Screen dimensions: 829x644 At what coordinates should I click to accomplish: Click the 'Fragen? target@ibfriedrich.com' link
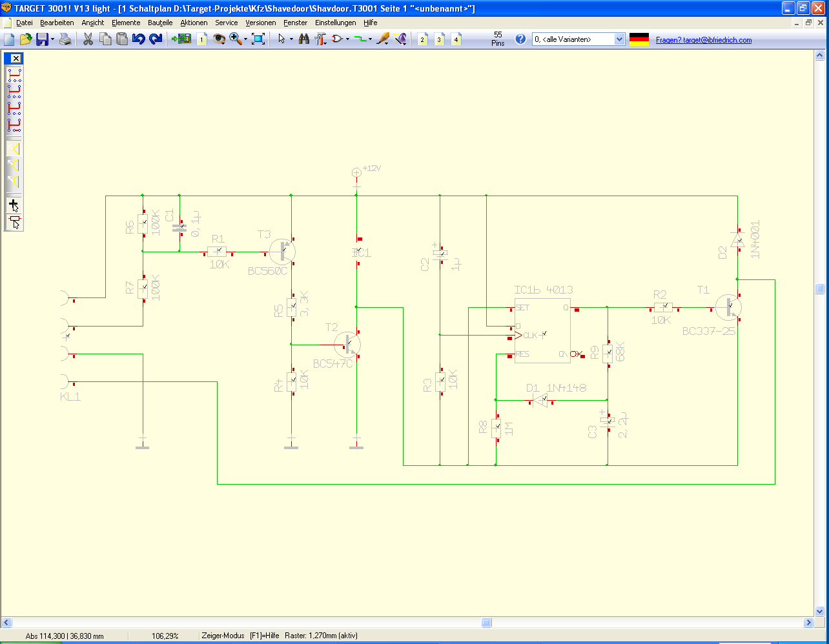coord(703,40)
